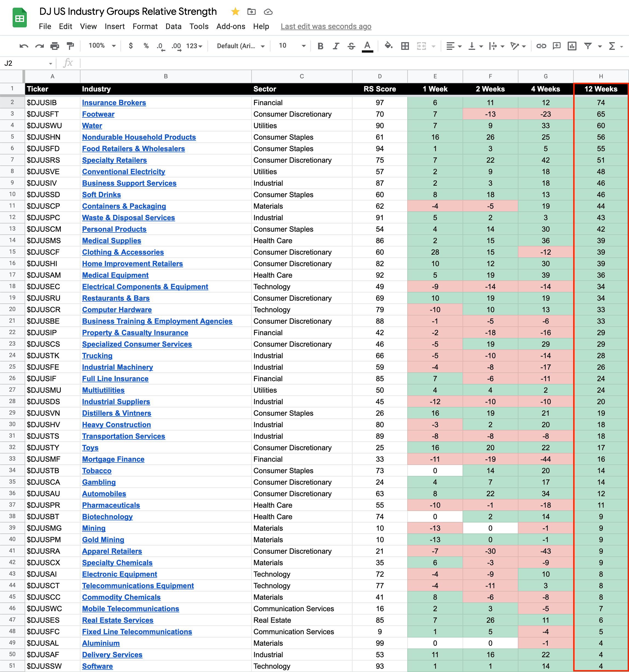Open the Format menu

[x=145, y=26]
